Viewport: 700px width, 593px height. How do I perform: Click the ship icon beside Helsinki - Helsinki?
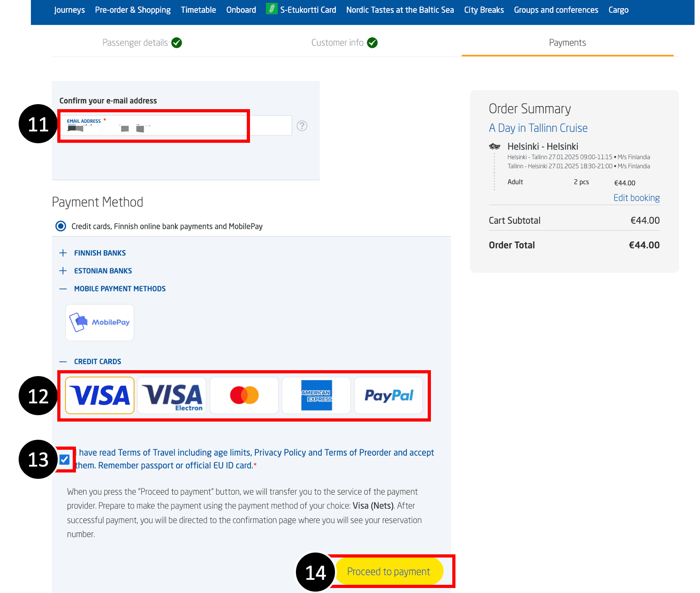pyautogui.click(x=495, y=146)
